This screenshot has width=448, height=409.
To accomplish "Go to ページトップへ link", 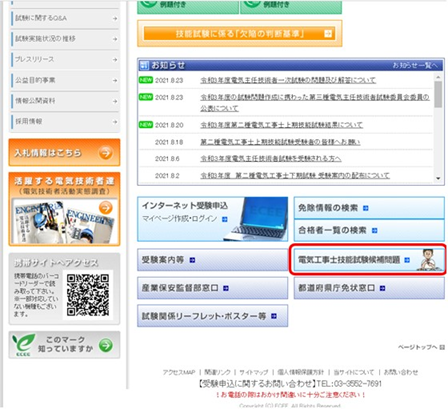I will (418, 347).
